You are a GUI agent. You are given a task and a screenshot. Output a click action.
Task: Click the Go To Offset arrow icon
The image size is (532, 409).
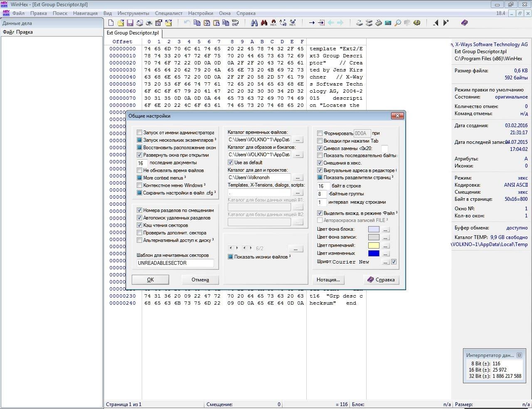[x=312, y=23]
